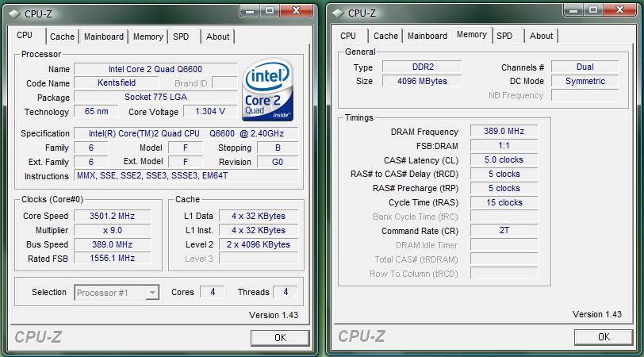Click the FSB:DRAM value '1:1'

(504, 145)
